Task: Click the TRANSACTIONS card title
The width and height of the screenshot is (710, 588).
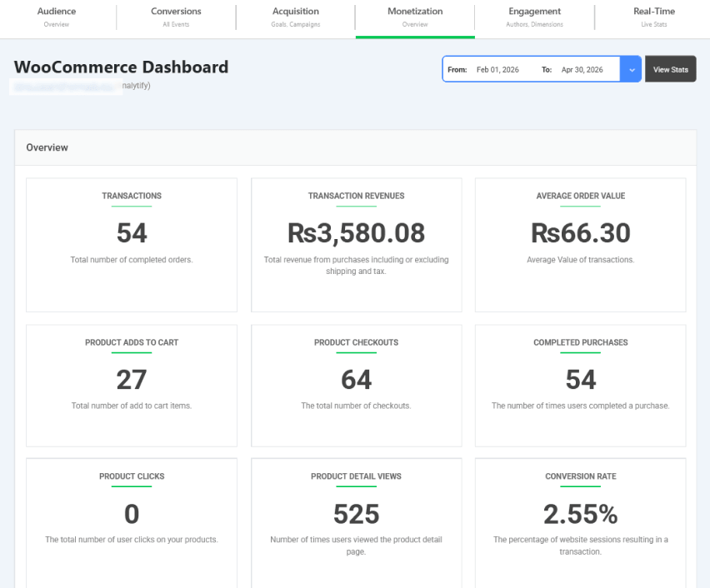Action: click(x=132, y=196)
